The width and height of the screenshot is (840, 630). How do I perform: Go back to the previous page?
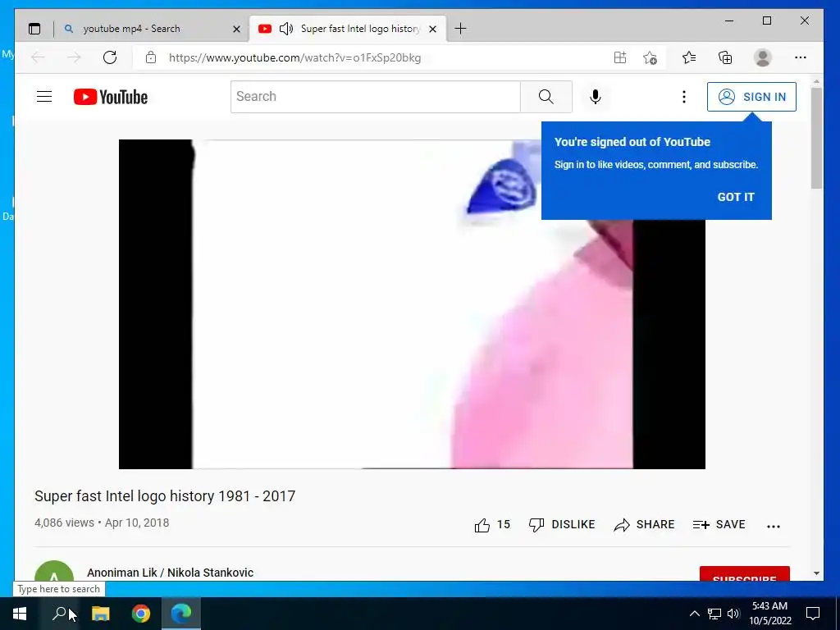click(x=38, y=57)
